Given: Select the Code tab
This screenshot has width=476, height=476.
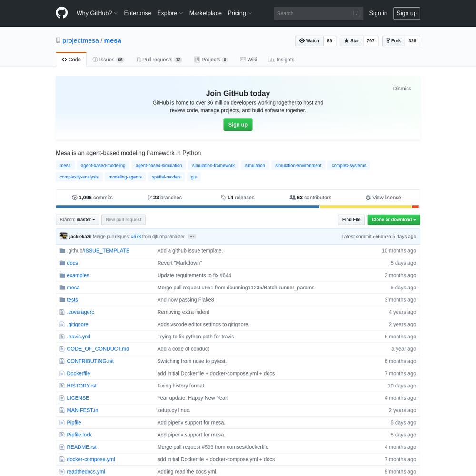Looking at the screenshot, I should [x=71, y=59].
